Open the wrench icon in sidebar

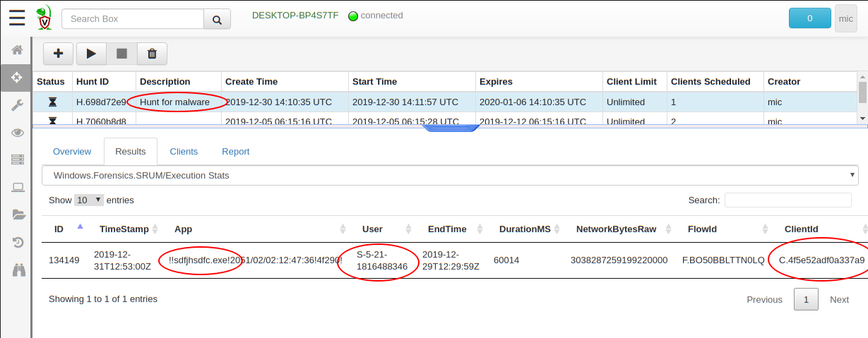coord(18,105)
